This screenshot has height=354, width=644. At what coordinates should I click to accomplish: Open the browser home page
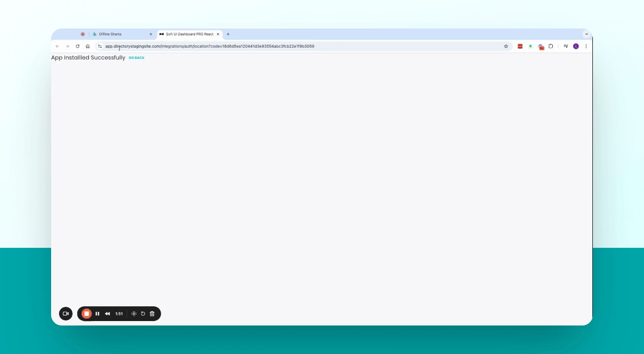point(88,46)
